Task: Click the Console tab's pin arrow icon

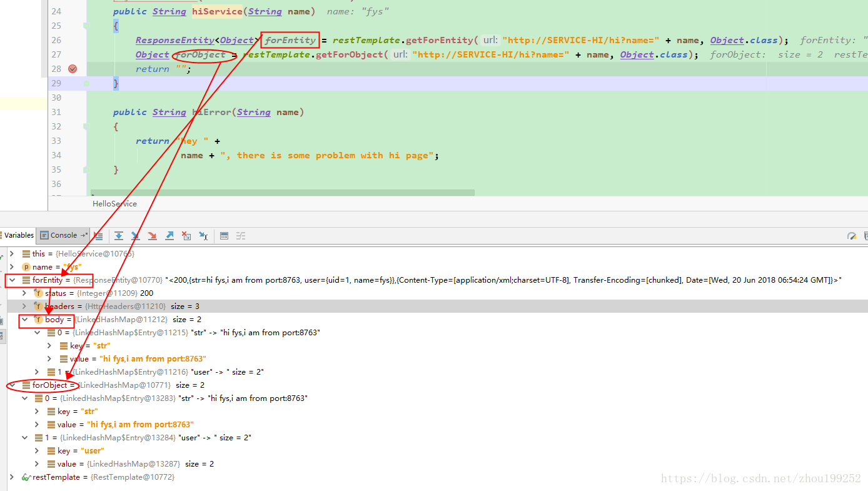Action: pos(84,235)
